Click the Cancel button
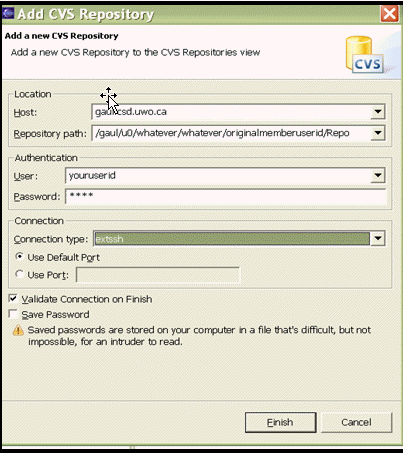The image size is (403, 453). (356, 422)
